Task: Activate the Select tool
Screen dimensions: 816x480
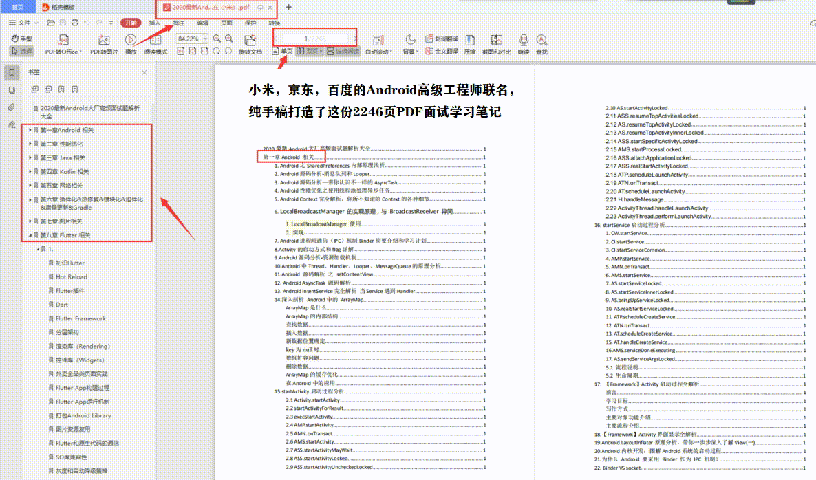Action: pyautogui.click(x=22, y=51)
